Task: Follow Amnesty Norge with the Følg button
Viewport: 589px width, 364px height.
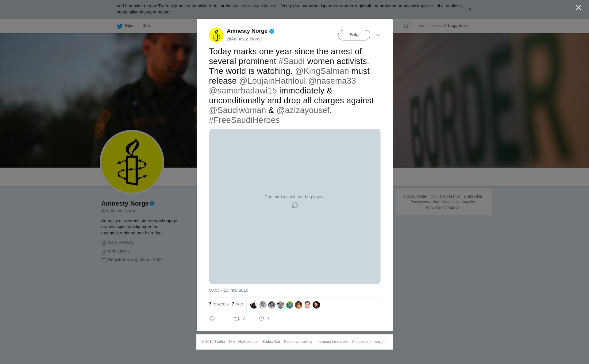Action: (354, 35)
